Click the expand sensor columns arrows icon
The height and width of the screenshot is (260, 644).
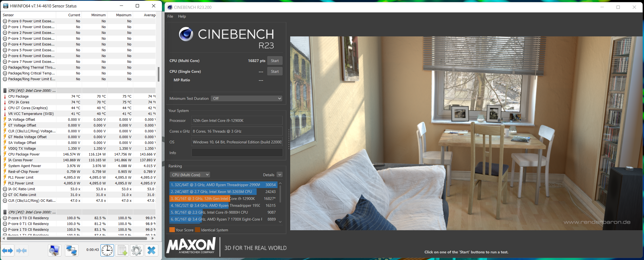tap(7, 250)
